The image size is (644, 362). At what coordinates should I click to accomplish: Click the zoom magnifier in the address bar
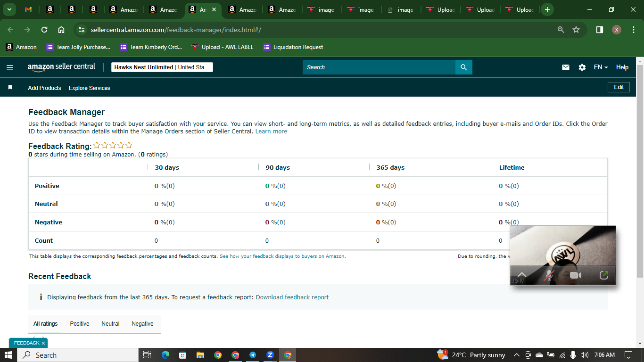click(561, 30)
